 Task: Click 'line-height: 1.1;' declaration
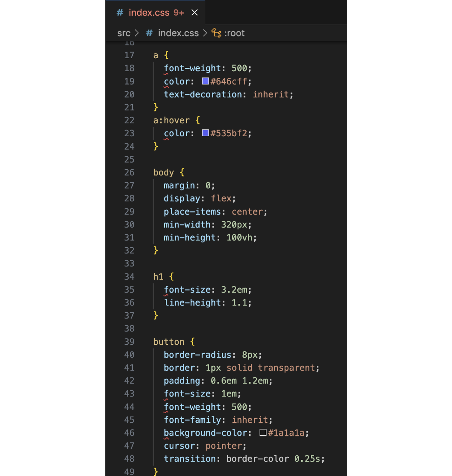pyautogui.click(x=208, y=303)
